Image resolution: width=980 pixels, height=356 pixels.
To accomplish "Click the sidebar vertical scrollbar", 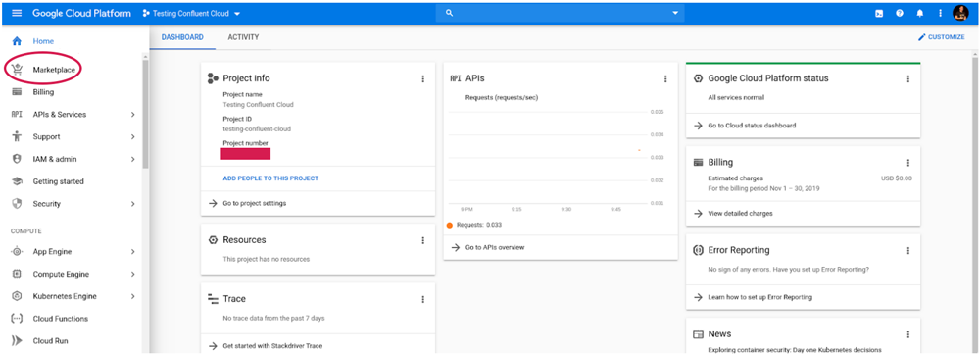I will 145,114.
